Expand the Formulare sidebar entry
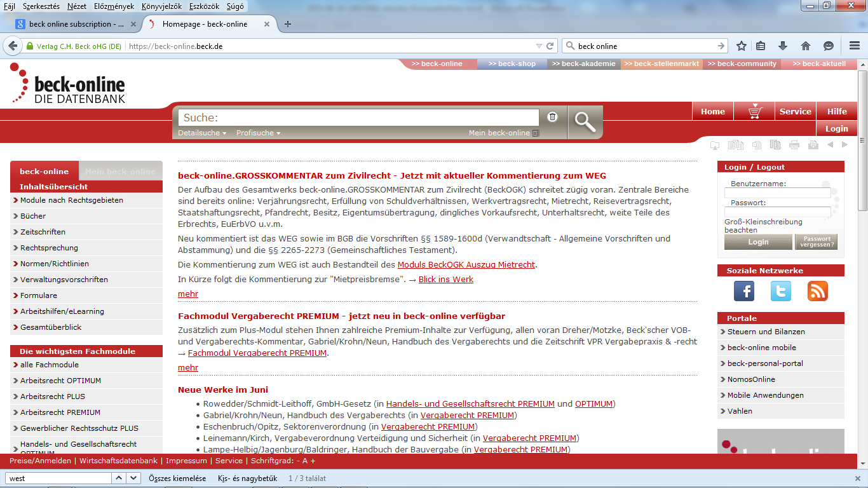868x488 pixels. [x=86, y=295]
